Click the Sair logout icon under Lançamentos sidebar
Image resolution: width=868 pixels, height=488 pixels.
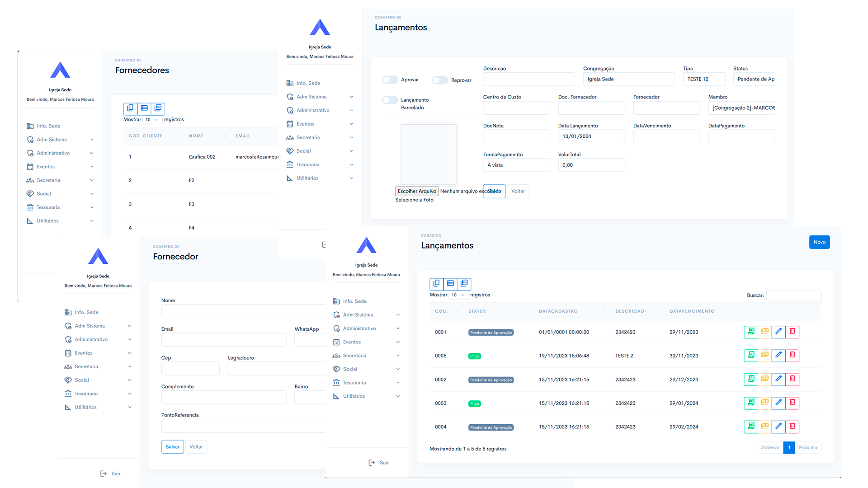coord(372,463)
